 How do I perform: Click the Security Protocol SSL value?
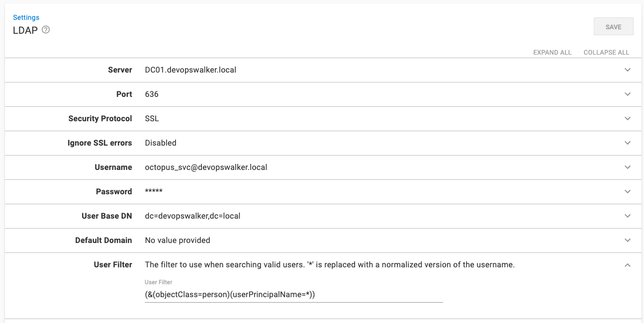pos(152,119)
